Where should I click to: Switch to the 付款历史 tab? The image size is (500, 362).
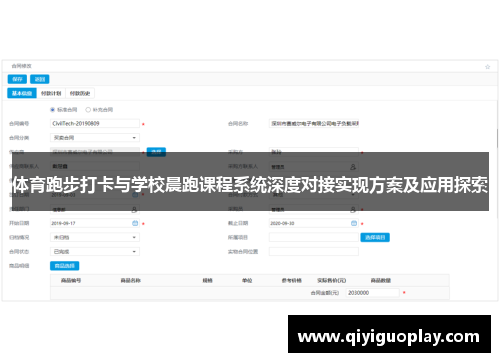coord(80,93)
